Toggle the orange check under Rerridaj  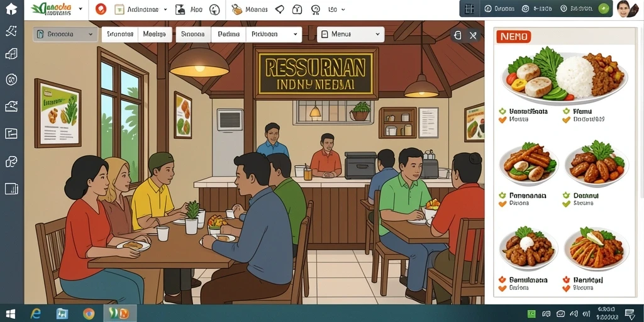click(567, 288)
